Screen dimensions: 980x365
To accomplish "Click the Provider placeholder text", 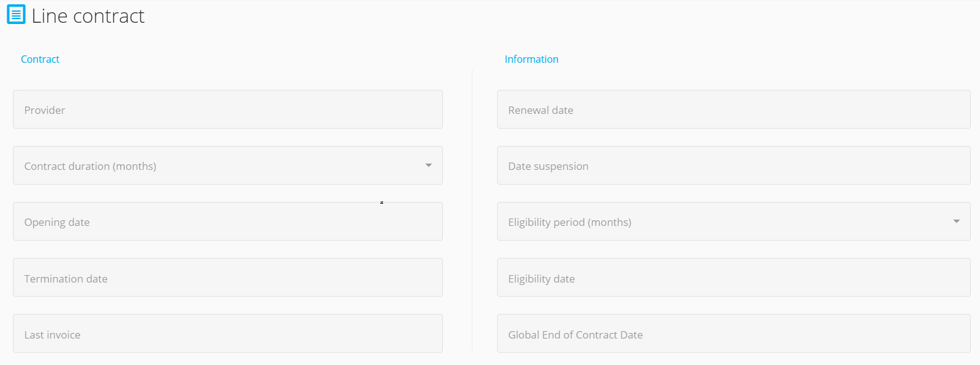I will pyautogui.click(x=44, y=110).
